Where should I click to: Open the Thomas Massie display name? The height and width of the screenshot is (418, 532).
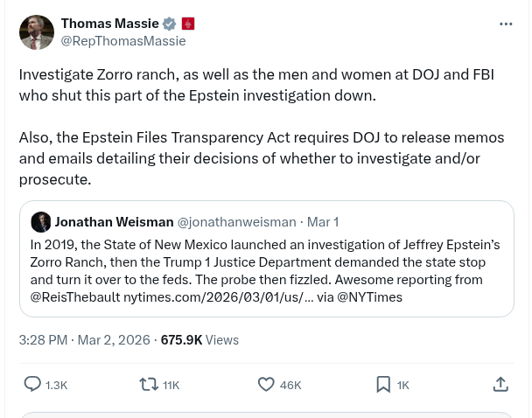[109, 24]
